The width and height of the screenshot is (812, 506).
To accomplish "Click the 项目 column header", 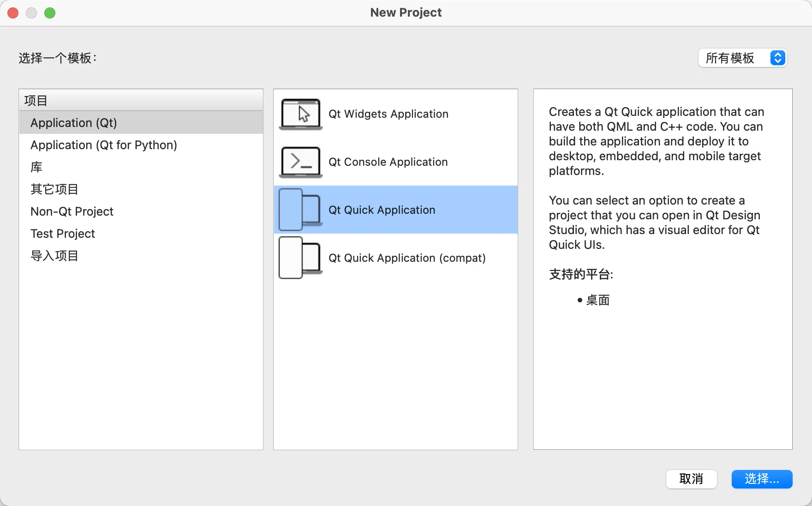I will point(141,100).
